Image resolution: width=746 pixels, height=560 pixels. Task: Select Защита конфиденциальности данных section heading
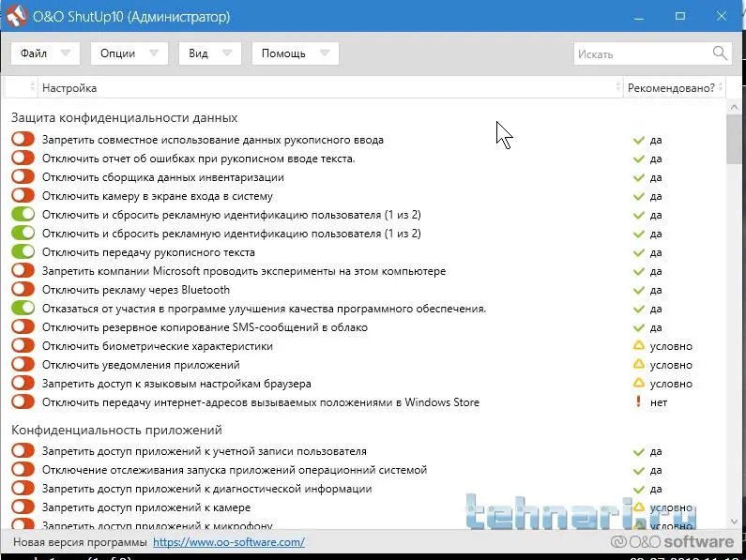click(124, 117)
